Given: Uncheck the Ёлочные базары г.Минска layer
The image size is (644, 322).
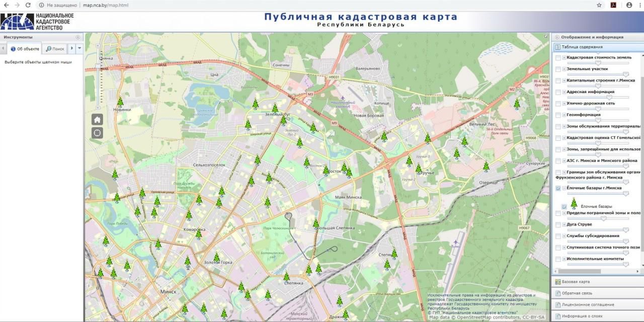Looking at the screenshot, I should coord(557,188).
